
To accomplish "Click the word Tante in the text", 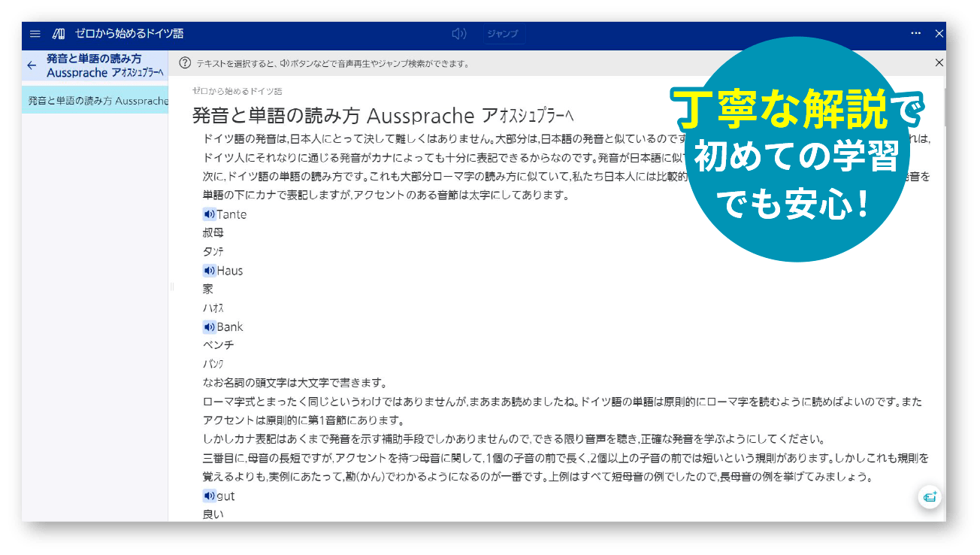I will [x=232, y=214].
